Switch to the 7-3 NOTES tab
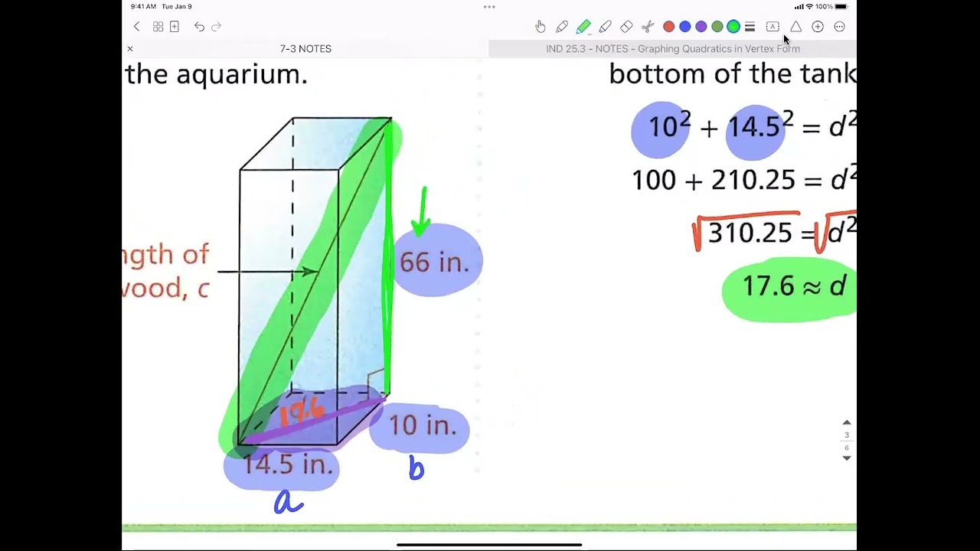 coord(305,49)
